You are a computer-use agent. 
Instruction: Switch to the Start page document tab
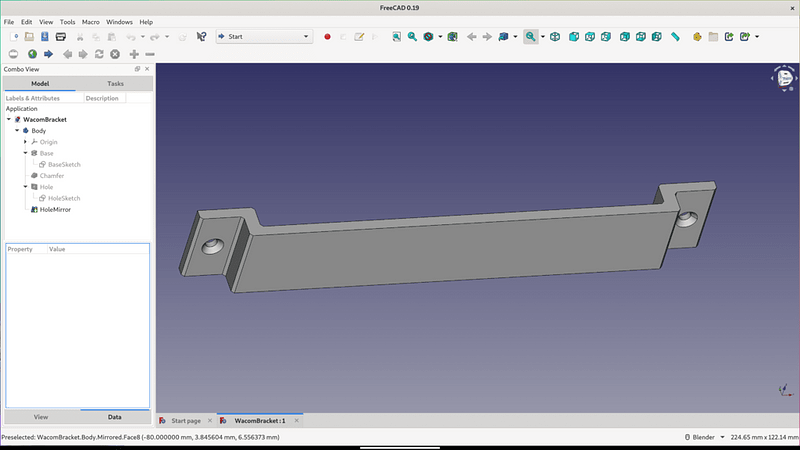186,421
